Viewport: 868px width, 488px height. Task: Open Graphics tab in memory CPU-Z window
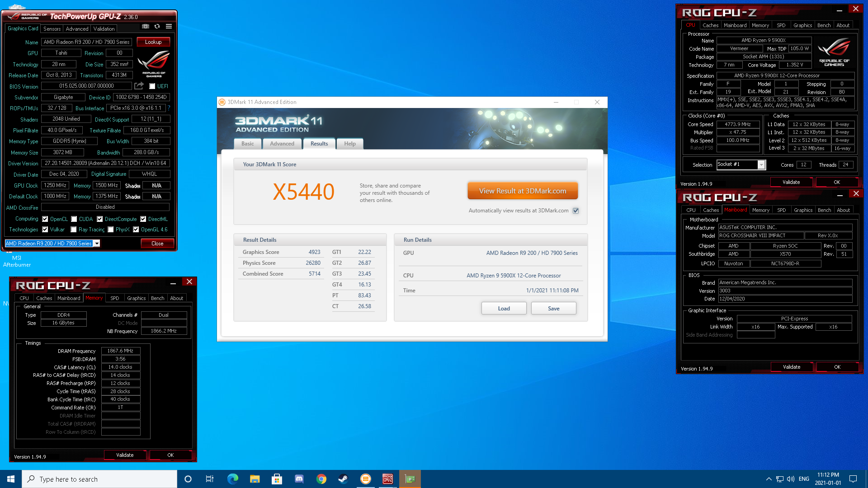(x=136, y=298)
